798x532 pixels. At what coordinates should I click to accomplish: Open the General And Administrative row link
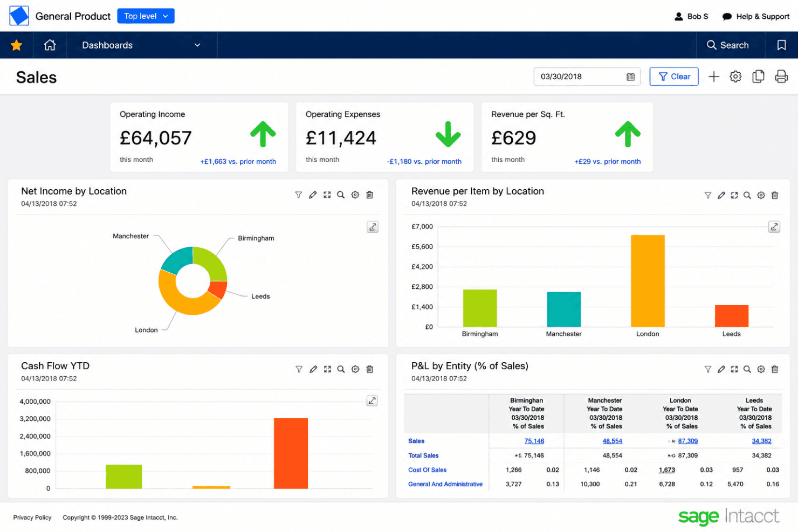(x=445, y=484)
